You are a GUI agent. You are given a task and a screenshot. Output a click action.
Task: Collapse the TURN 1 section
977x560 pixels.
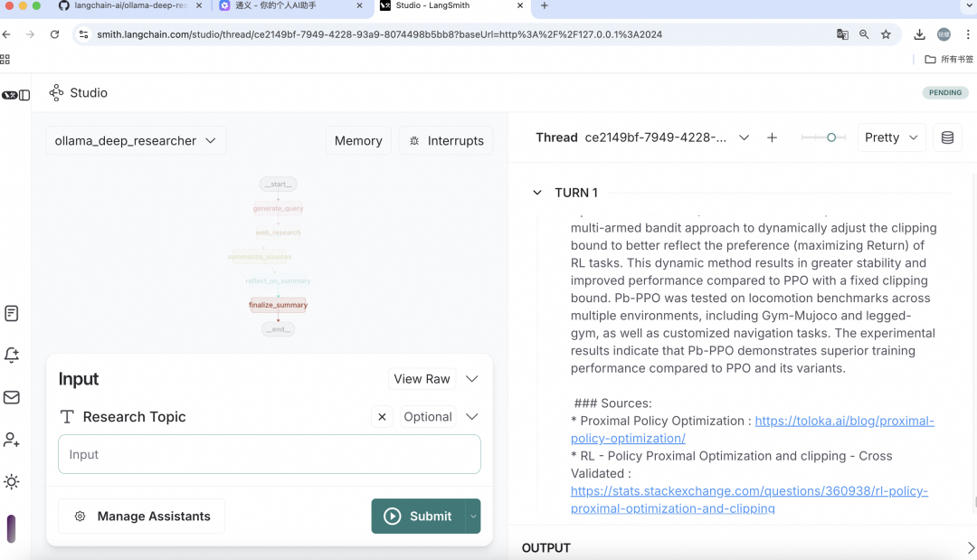click(x=537, y=193)
